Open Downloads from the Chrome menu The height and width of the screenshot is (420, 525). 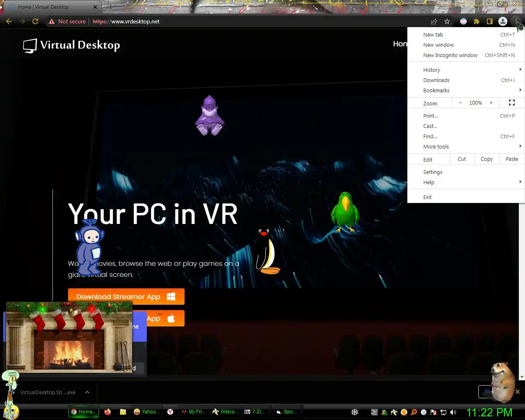click(466, 80)
